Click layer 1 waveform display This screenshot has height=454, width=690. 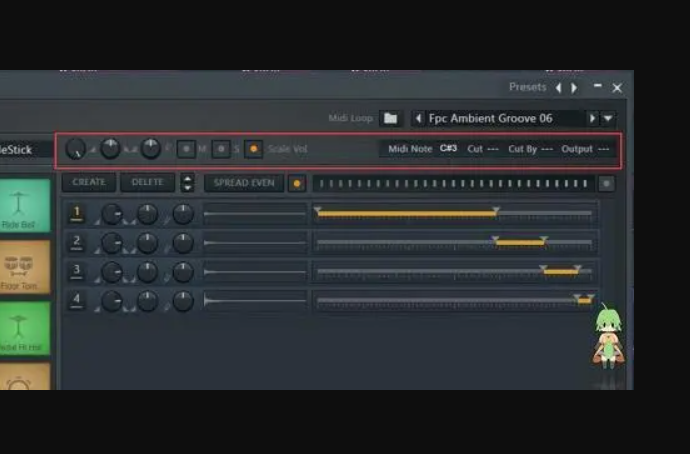[255, 214]
